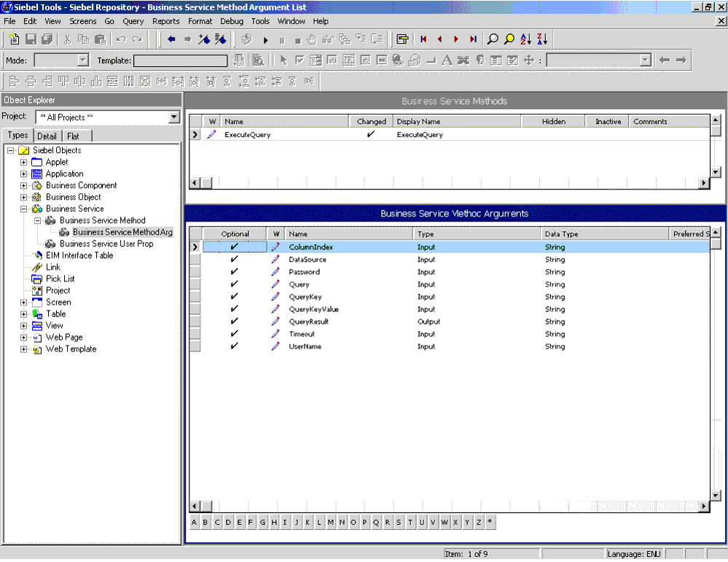
Task: Click the New Object toolbar icon
Action: [14, 39]
